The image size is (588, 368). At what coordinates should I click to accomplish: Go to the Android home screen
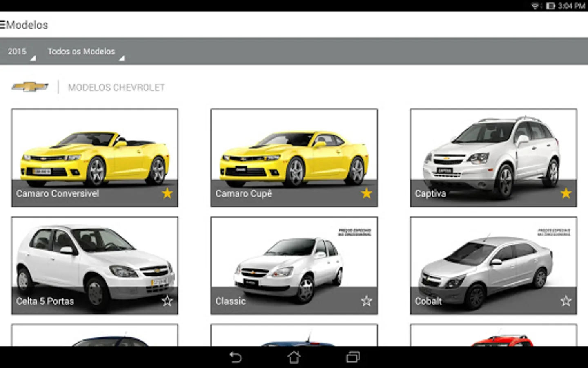294,357
